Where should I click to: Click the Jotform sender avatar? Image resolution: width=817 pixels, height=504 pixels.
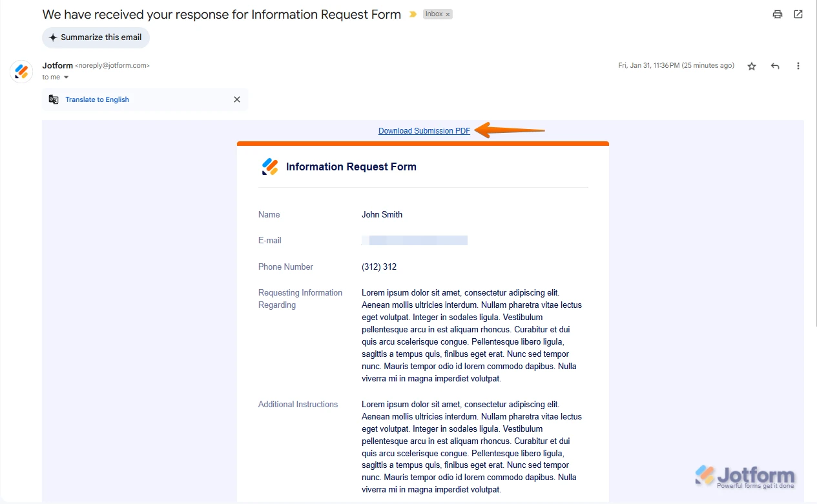pos(21,71)
